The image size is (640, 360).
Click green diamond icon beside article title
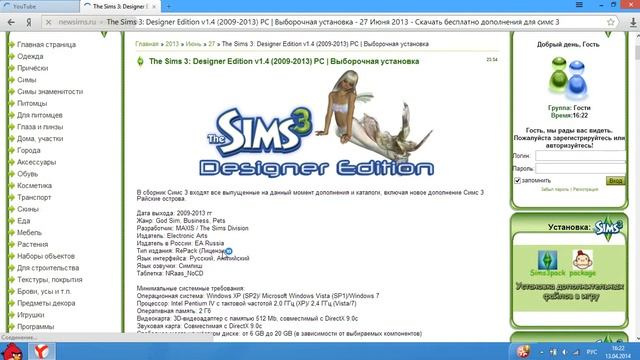pos(140,62)
